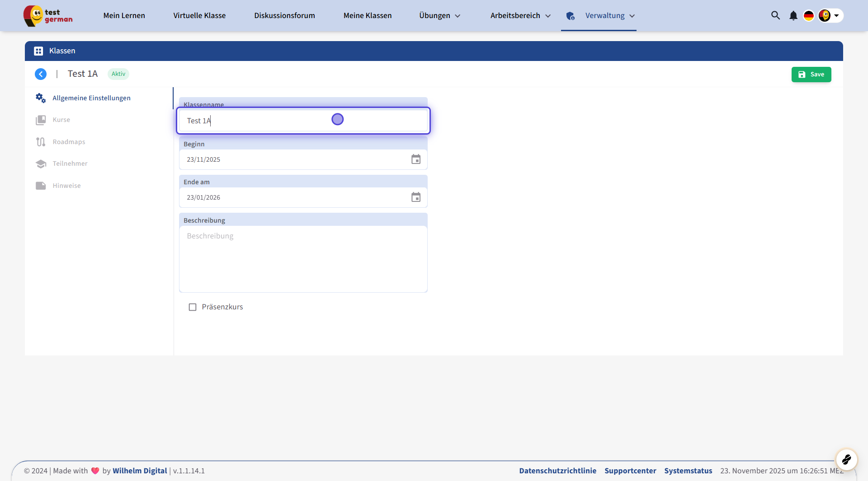Open calendar picker for Beginn date

(x=415, y=159)
